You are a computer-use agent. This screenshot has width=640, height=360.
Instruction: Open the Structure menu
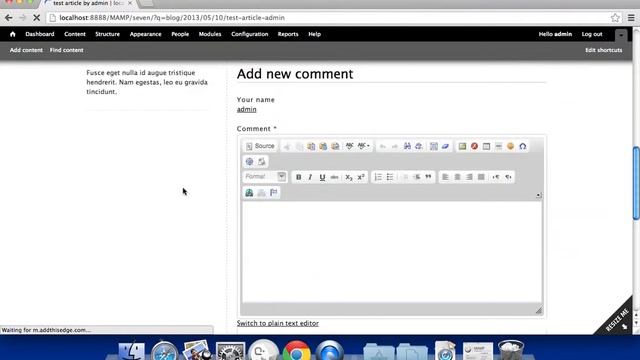[107, 34]
